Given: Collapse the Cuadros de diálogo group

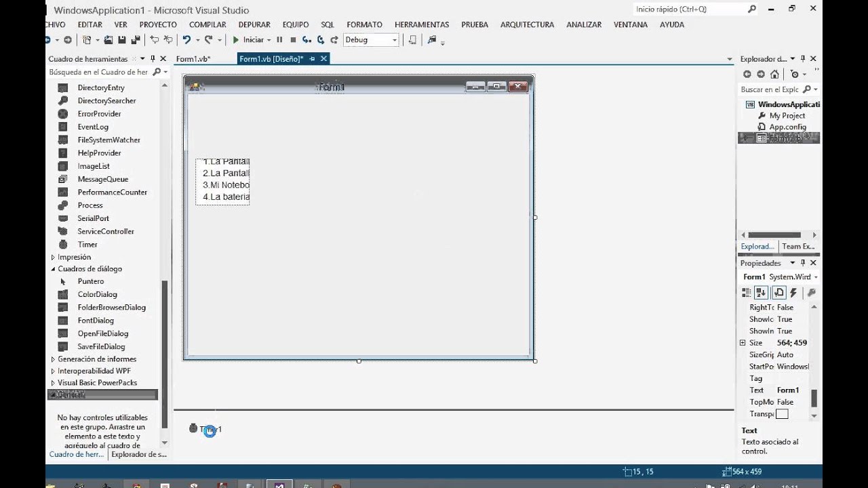Looking at the screenshot, I should click(53, 269).
